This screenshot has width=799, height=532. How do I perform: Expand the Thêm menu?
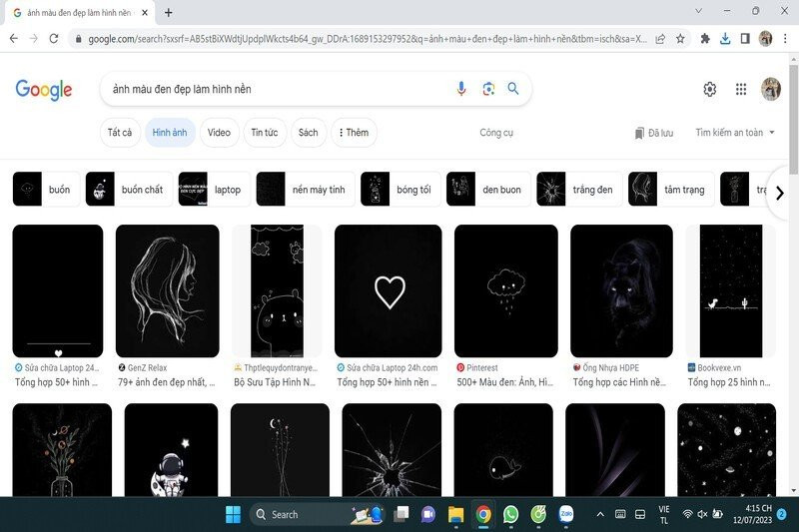(x=354, y=133)
